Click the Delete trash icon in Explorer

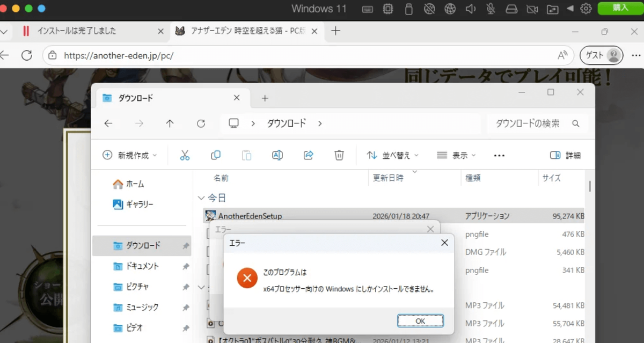pyautogui.click(x=339, y=155)
